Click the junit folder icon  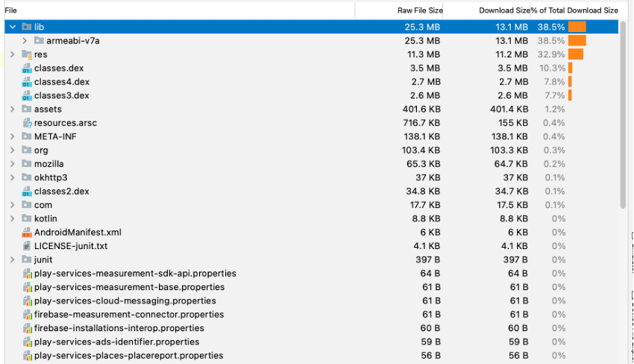coord(27,260)
